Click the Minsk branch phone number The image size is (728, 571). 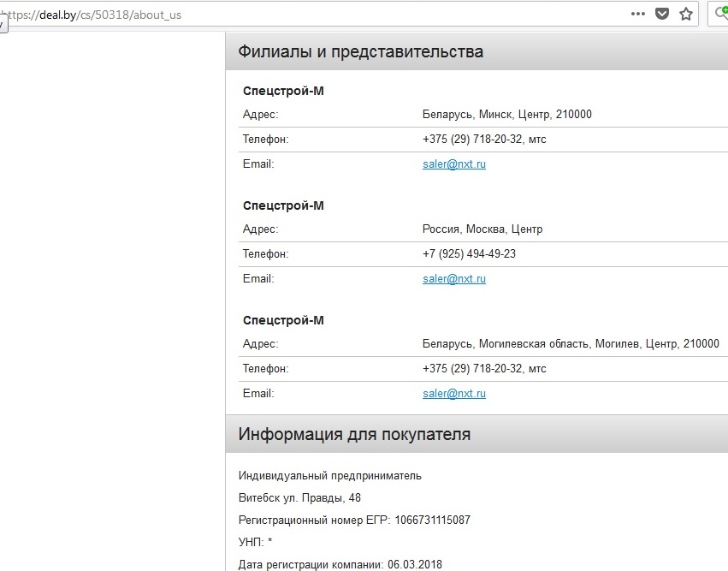click(x=483, y=140)
